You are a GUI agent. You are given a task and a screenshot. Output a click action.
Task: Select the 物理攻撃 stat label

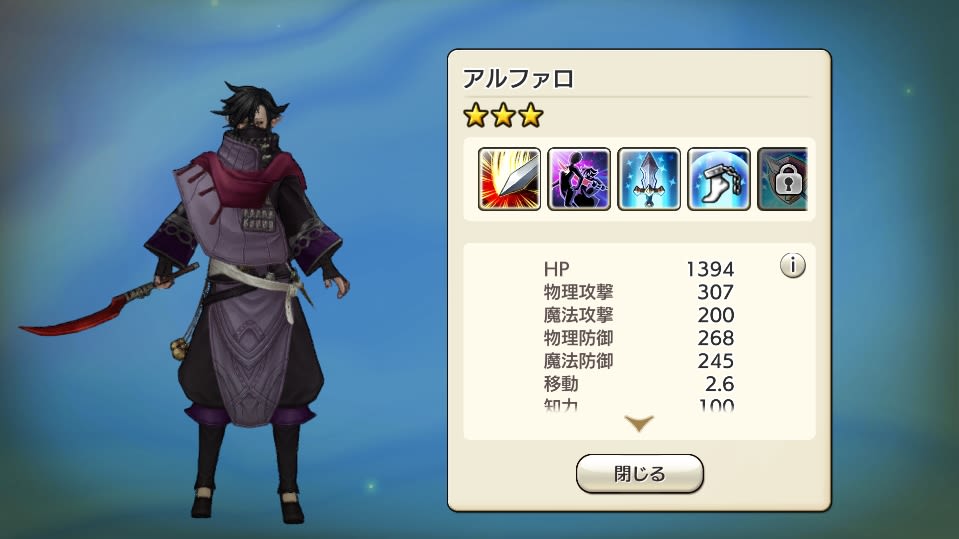578,292
